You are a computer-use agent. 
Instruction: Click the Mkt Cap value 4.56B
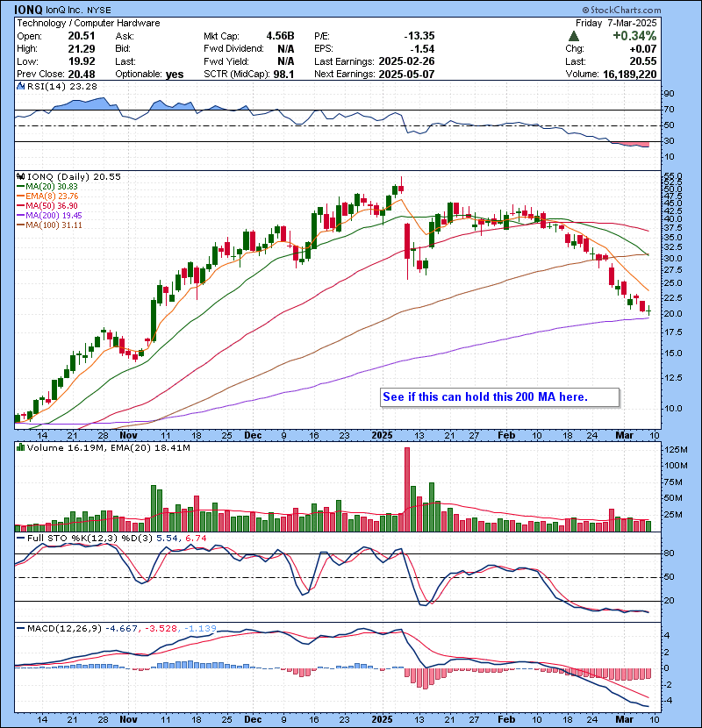280,36
